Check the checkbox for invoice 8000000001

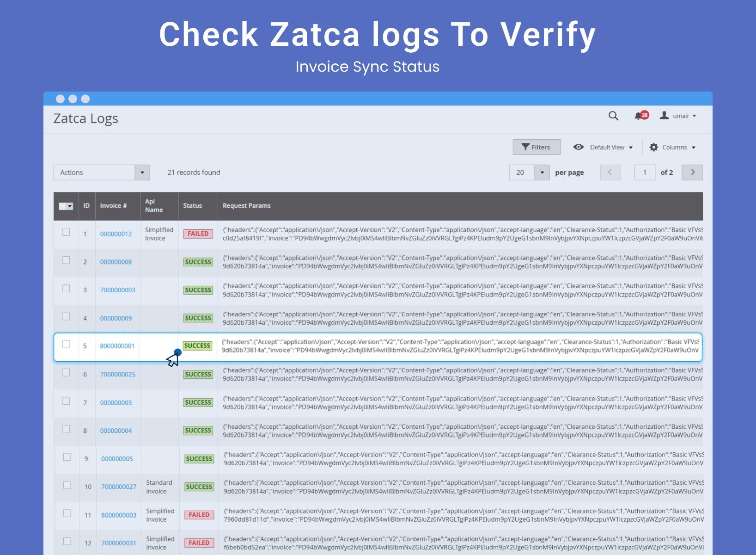[x=66, y=345]
